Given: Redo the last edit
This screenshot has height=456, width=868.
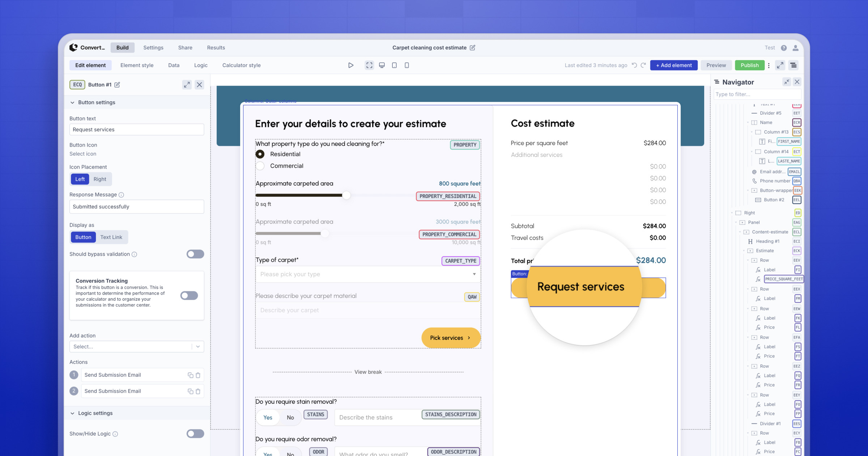Looking at the screenshot, I should 644,65.
